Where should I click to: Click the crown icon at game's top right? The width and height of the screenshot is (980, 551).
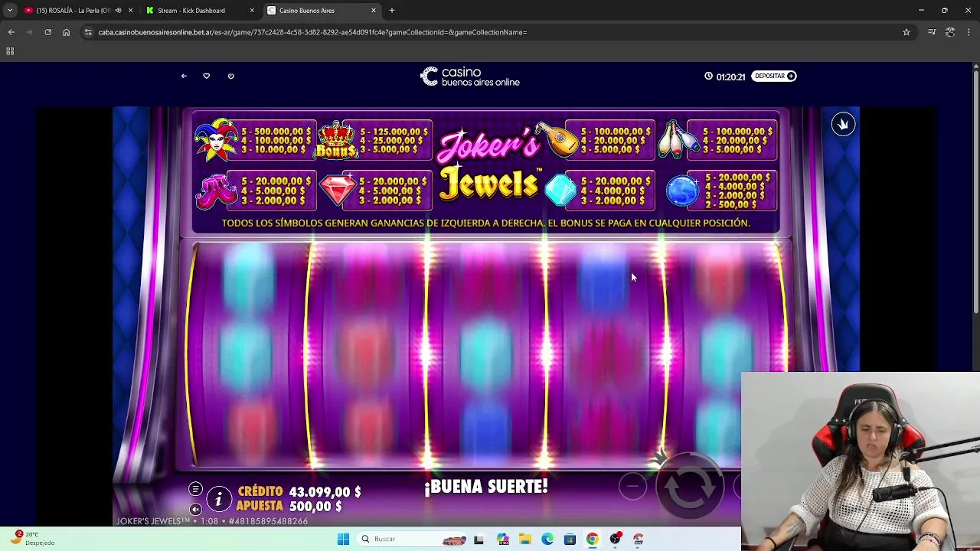point(843,125)
